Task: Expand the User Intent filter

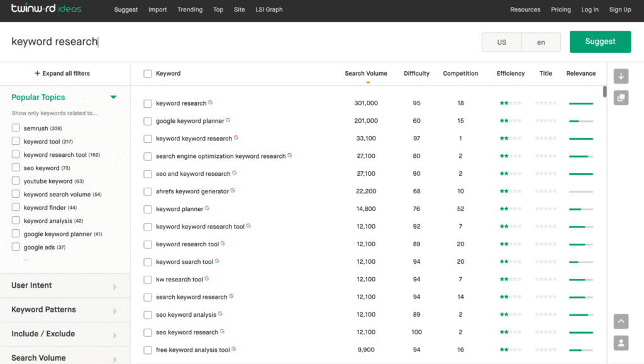Action: click(114, 287)
